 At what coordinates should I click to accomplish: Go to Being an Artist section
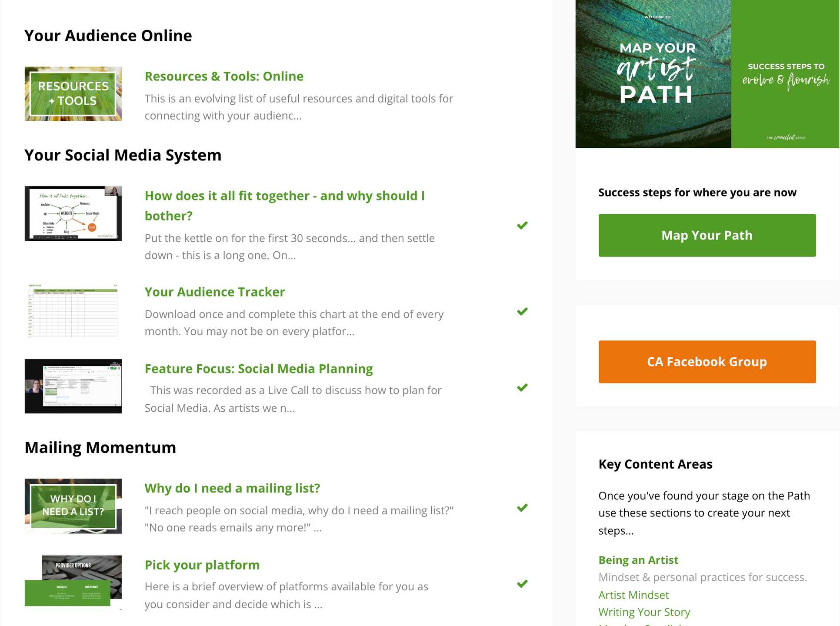point(638,560)
